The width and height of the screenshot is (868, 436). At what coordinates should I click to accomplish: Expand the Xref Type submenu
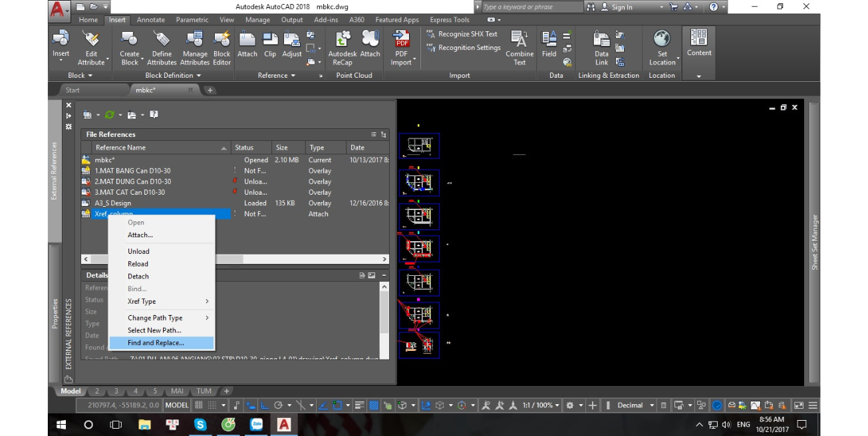[162, 301]
